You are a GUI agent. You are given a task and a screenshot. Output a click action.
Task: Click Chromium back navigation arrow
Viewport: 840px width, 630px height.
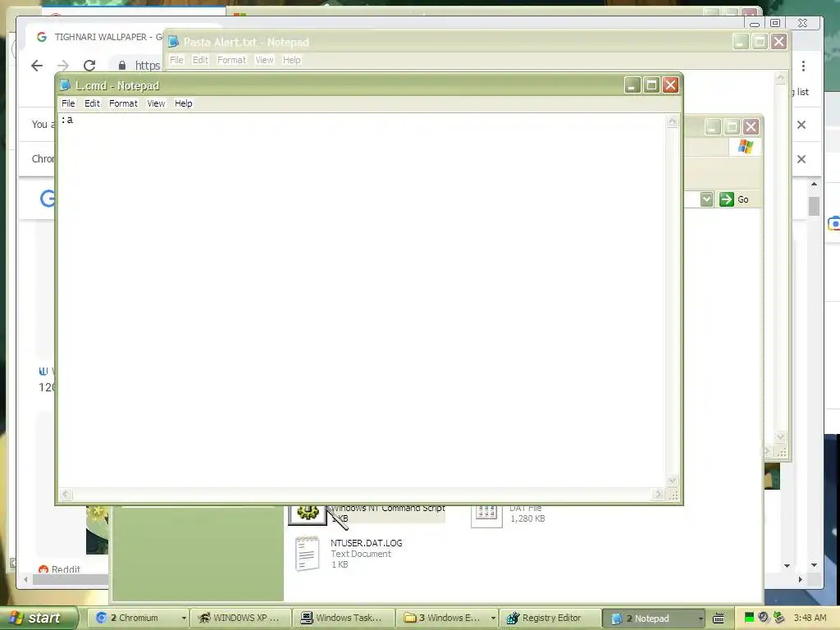[36, 66]
